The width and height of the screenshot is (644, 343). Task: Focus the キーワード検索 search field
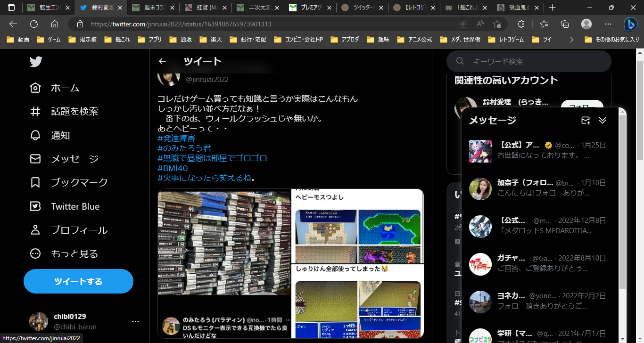pyautogui.click(x=528, y=61)
